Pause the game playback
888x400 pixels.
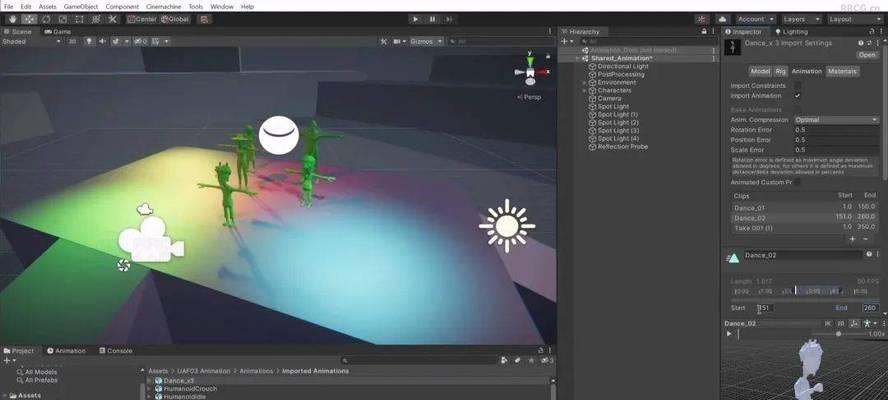pos(433,19)
